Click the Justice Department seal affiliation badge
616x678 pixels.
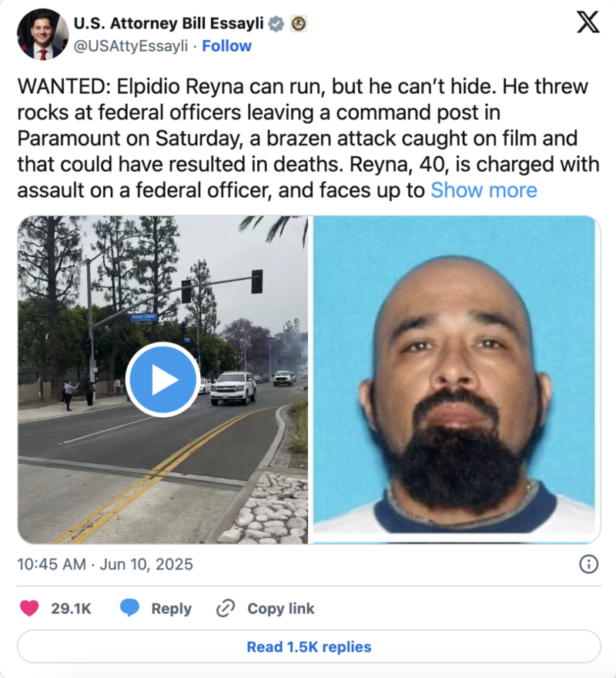tap(298, 23)
